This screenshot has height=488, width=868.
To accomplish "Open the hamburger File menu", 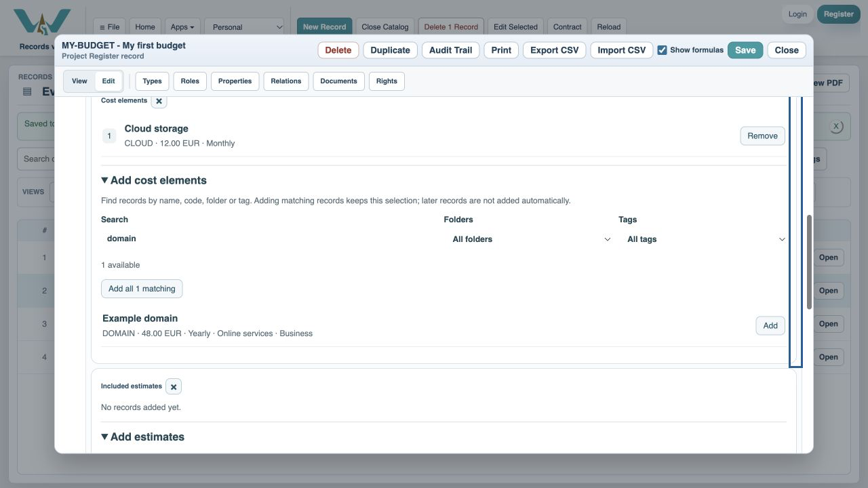I will tap(109, 27).
